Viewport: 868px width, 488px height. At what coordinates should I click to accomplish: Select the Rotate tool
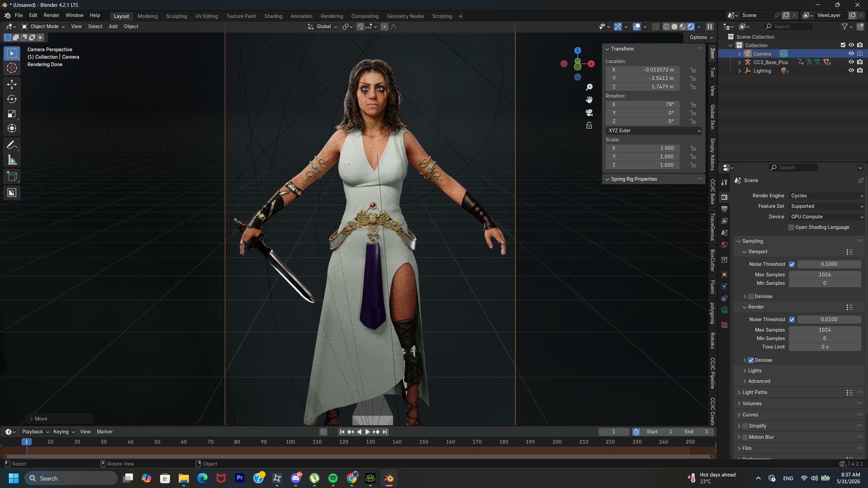pos(12,99)
